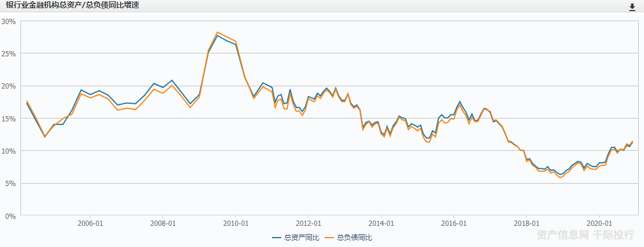The height and width of the screenshot is (247, 644).
Task: Click the 10% y-axis label
Action: [x=9, y=151]
